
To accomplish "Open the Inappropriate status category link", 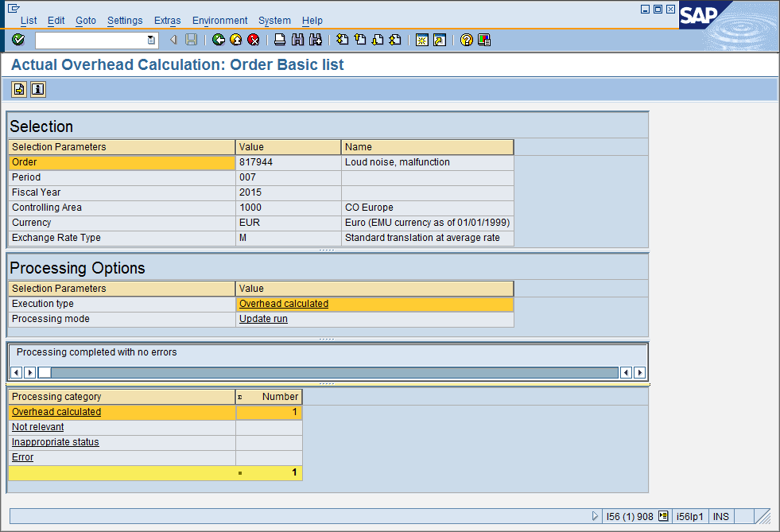I will point(55,442).
